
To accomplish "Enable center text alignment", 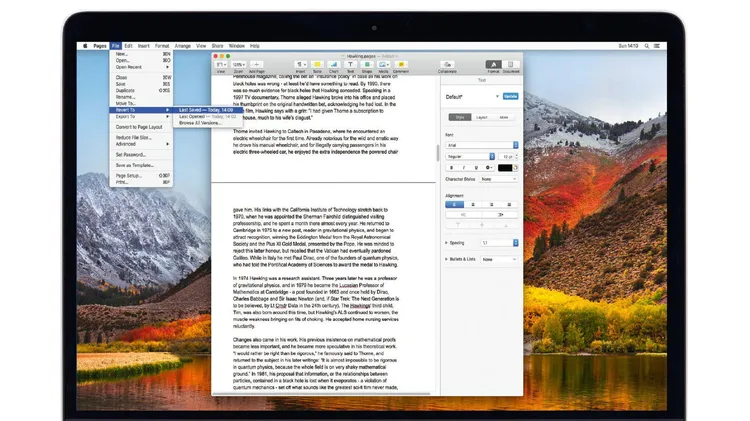I will pyautogui.click(x=472, y=203).
